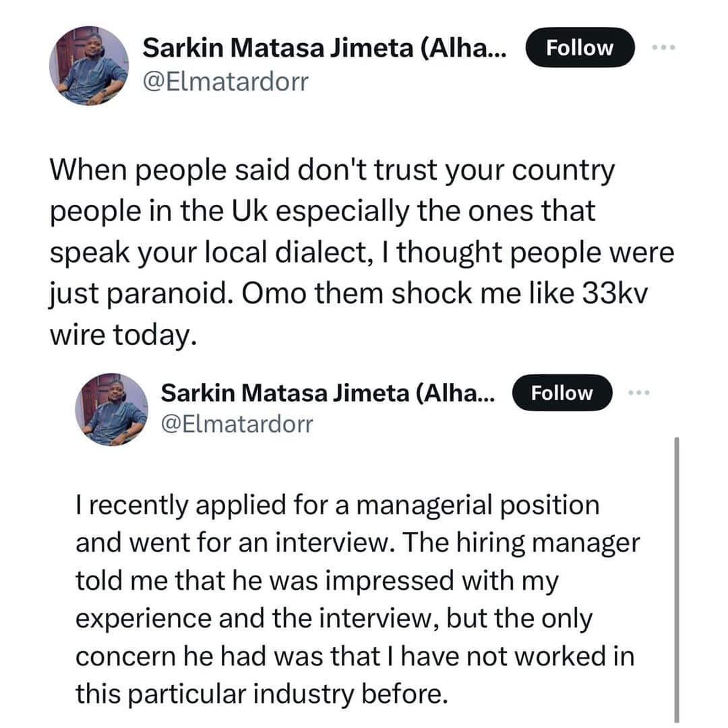728x728 pixels.
Task: Click the @Elmatardorr handle in top tweet
Action: tap(226, 84)
